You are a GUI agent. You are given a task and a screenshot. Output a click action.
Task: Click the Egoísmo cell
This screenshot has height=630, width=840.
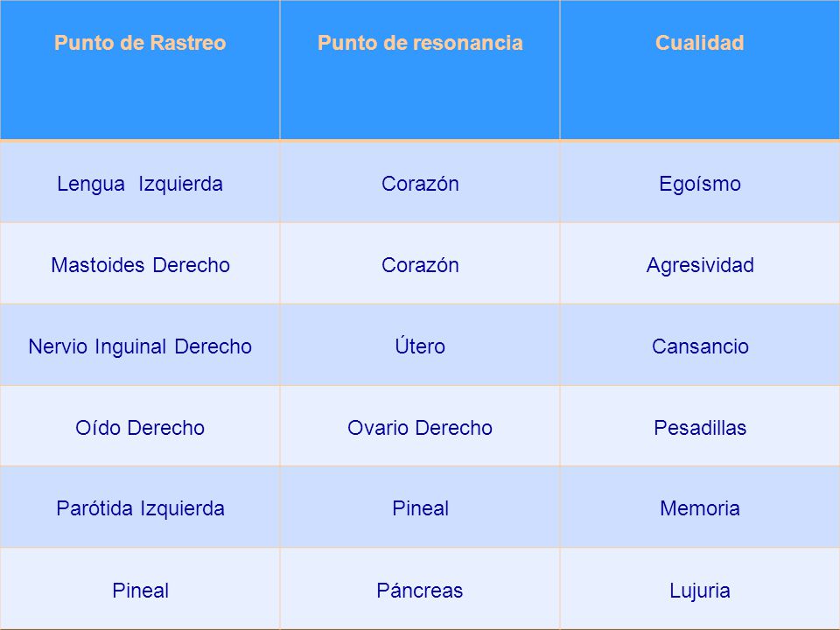(700, 184)
